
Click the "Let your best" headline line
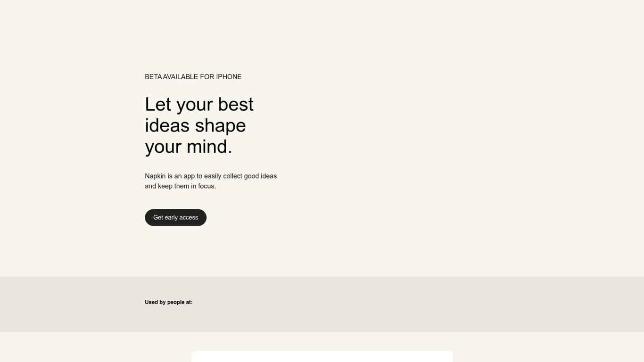(199, 105)
